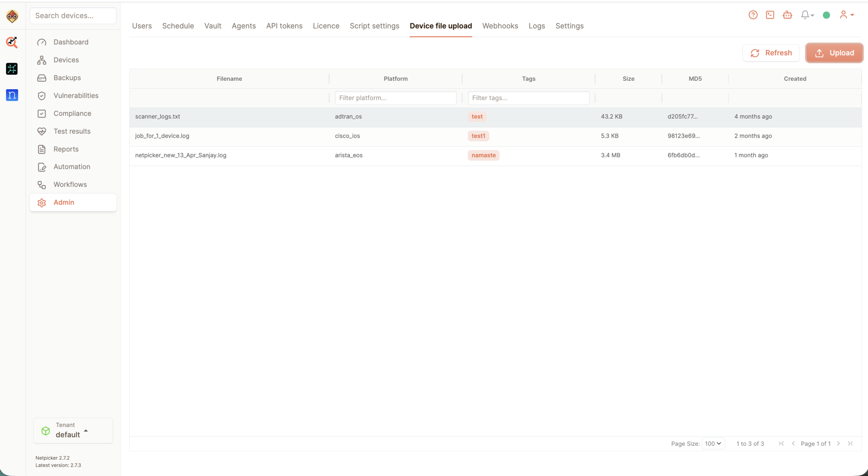Go to previous page arrow
The width and height of the screenshot is (868, 476).
click(x=793, y=443)
